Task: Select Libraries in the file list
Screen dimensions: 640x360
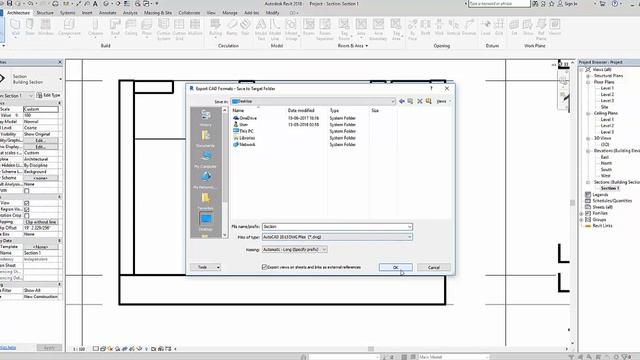Action: [x=244, y=138]
